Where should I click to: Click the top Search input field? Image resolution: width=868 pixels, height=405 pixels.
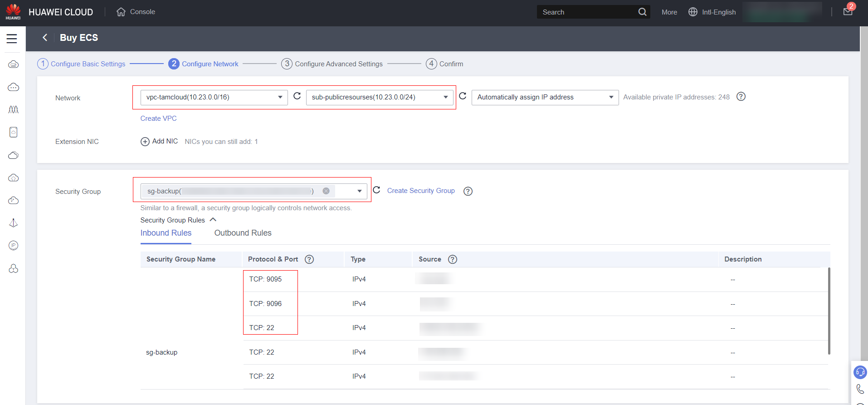pyautogui.click(x=587, y=12)
